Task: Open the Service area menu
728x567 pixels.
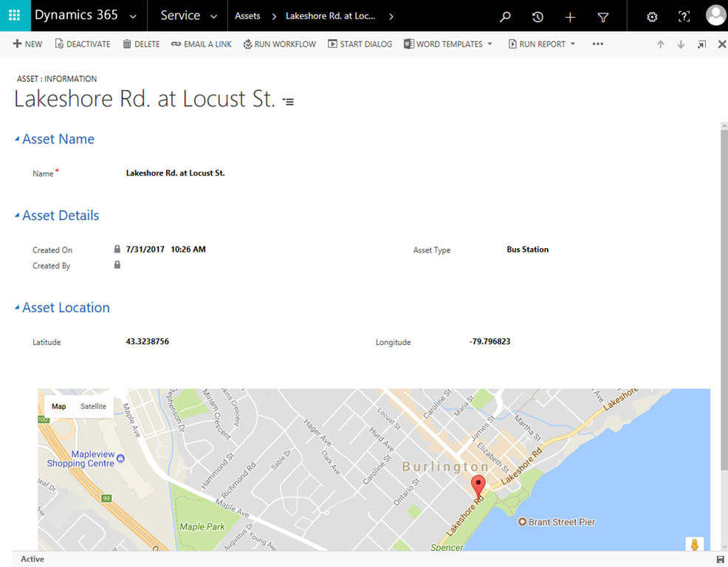Action: pos(188,16)
